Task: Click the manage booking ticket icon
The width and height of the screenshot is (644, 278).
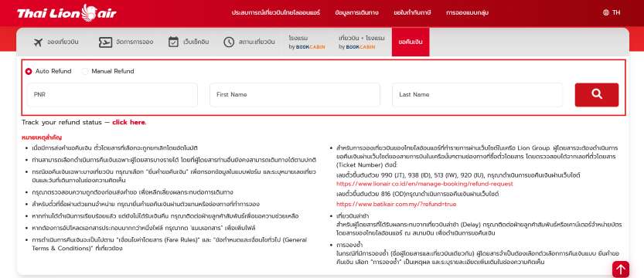Action: pos(106,42)
